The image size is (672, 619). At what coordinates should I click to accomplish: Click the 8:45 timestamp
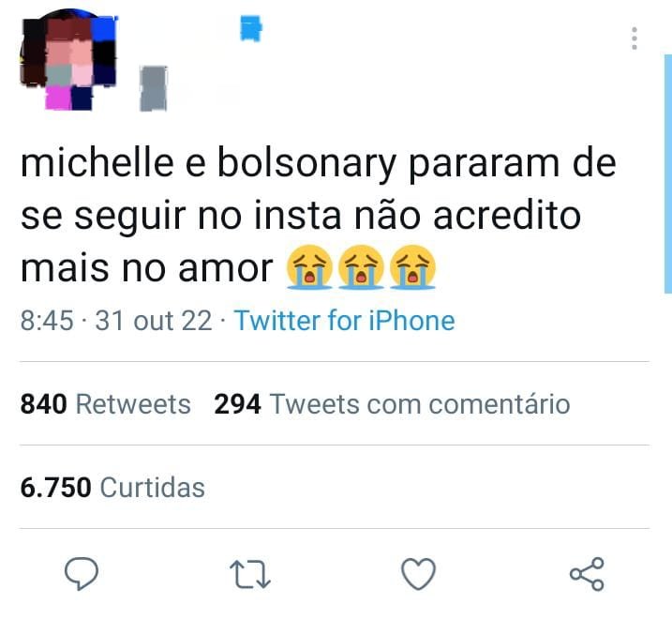click(47, 321)
